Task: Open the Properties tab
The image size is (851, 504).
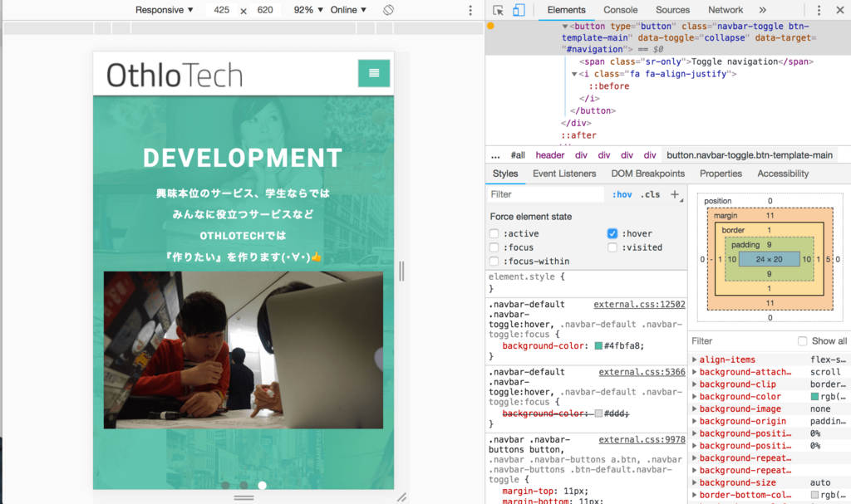Action: (x=721, y=174)
